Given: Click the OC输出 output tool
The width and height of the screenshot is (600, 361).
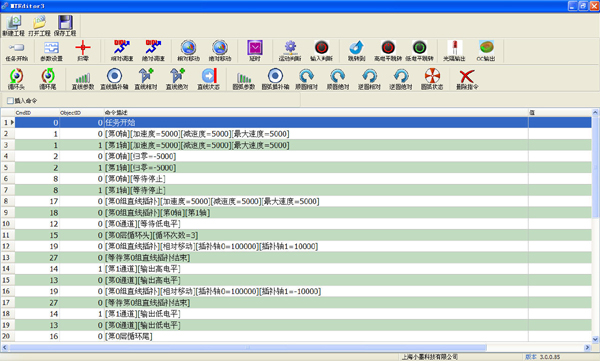Looking at the screenshot, I should pos(486,51).
